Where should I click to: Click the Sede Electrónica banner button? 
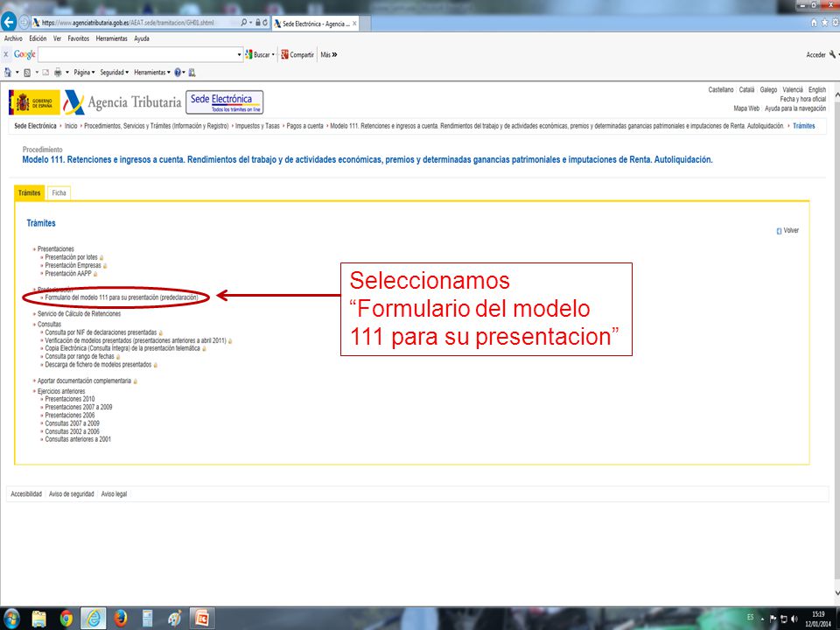tap(225, 101)
